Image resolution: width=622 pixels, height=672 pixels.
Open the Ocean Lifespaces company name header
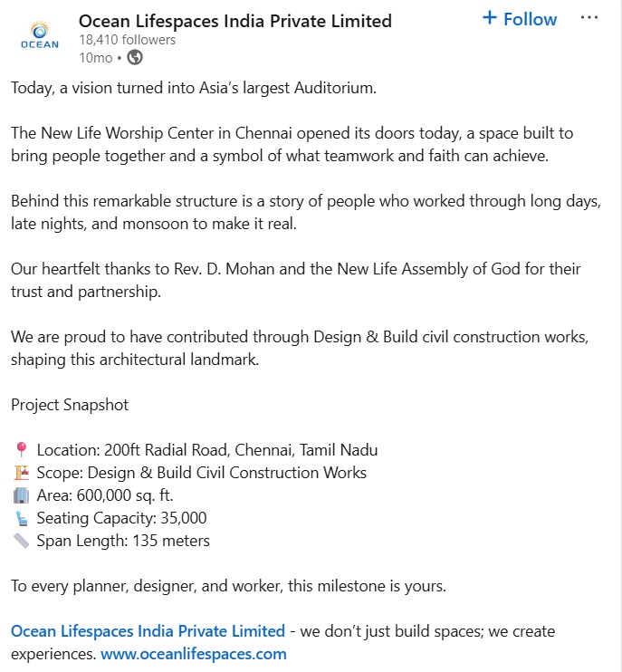point(235,21)
